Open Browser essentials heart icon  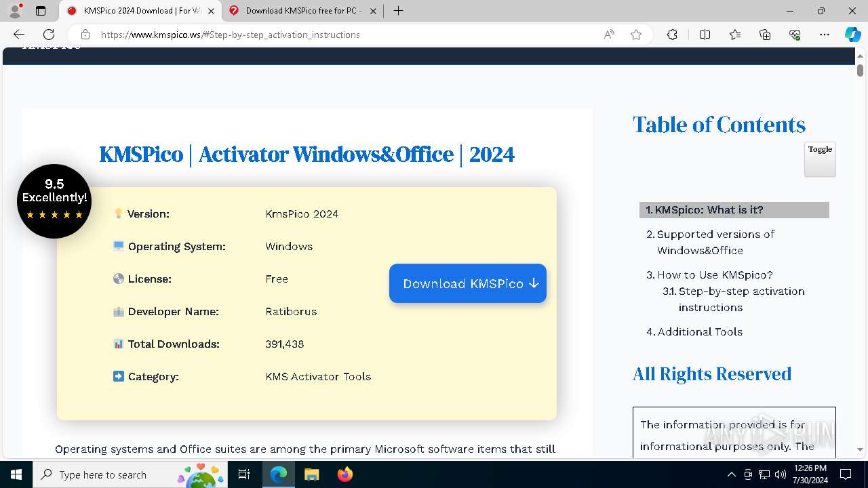click(x=795, y=35)
